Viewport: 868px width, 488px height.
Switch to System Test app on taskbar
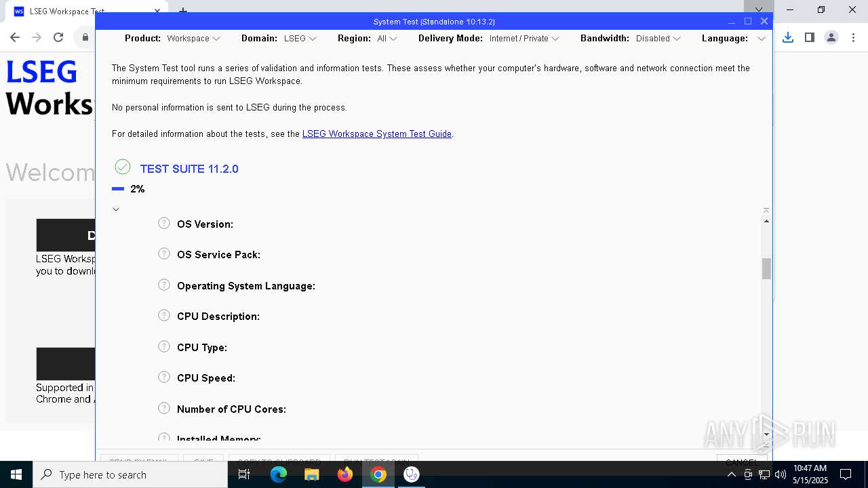pyautogui.click(x=412, y=474)
